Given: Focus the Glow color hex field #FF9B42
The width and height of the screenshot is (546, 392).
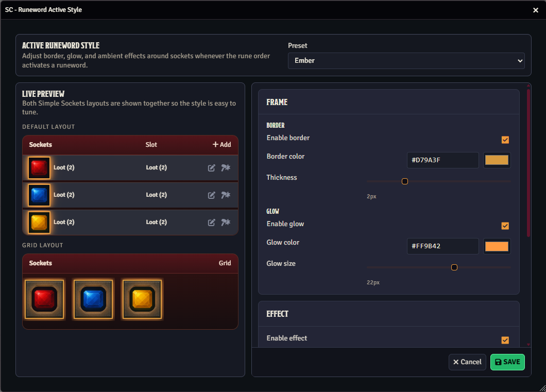Looking at the screenshot, I should click(x=442, y=246).
